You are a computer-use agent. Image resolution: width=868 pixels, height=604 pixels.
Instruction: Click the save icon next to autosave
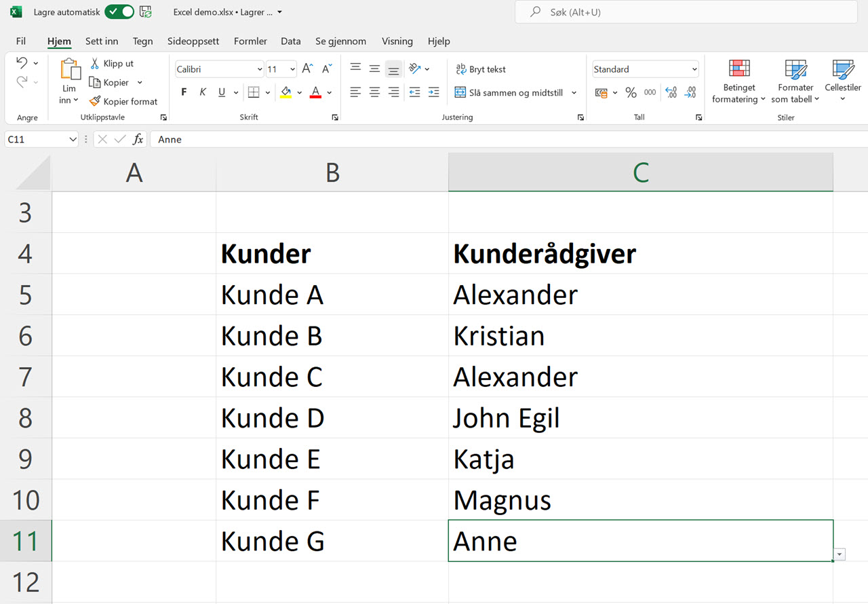(x=145, y=12)
